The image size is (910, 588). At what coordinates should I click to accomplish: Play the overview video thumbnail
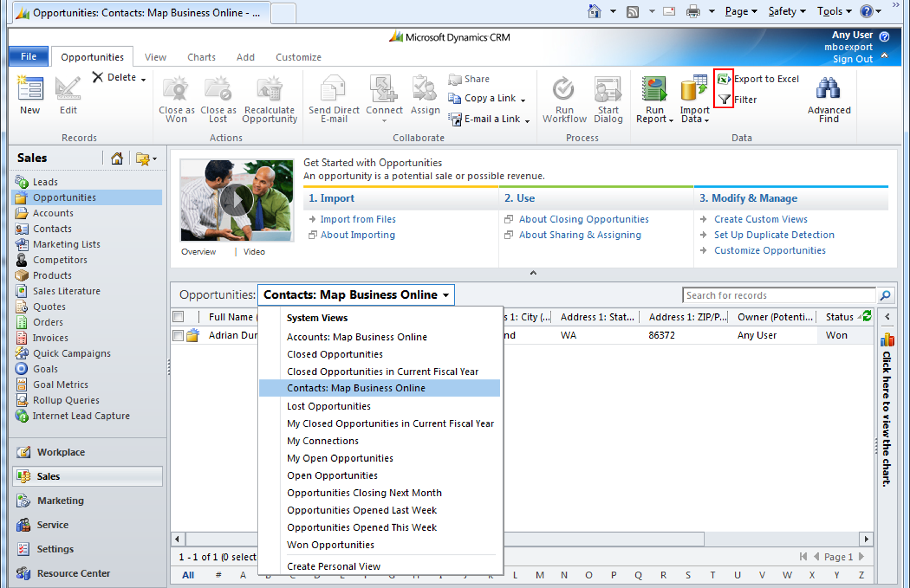pos(237,200)
